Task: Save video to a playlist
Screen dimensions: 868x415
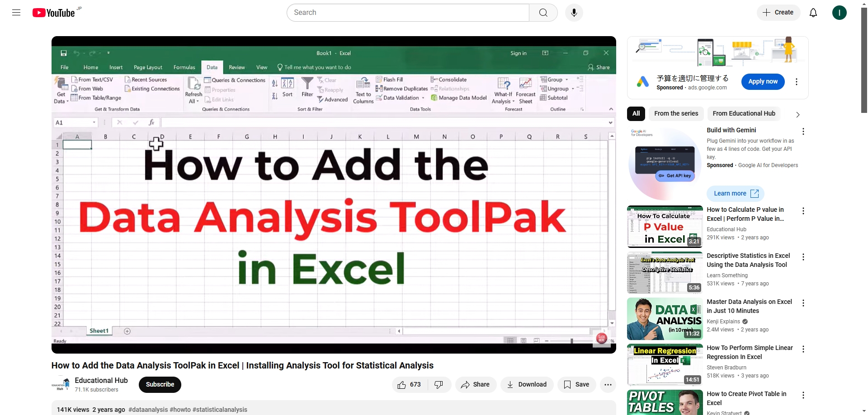Action: (x=576, y=385)
